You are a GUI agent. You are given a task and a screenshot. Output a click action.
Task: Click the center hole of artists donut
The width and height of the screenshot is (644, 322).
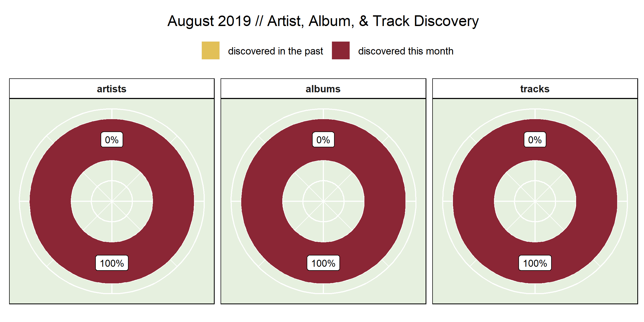pyautogui.click(x=112, y=201)
